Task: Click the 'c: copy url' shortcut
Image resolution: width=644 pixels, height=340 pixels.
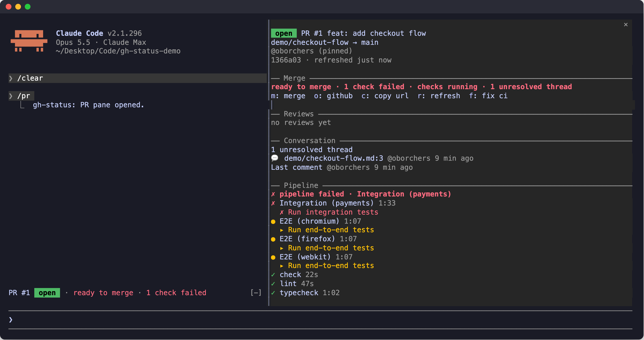Action: click(385, 96)
